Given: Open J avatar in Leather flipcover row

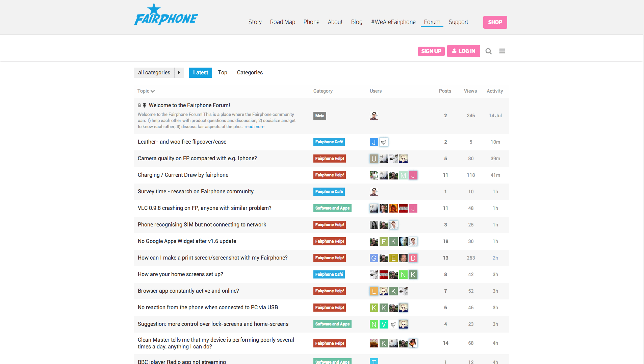Looking at the screenshot, I should tap(374, 142).
